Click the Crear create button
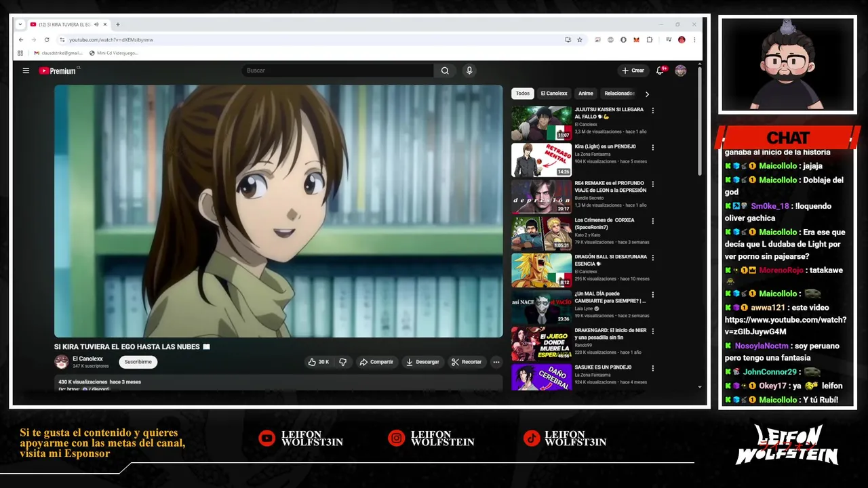This screenshot has width=868, height=488. click(633, 70)
